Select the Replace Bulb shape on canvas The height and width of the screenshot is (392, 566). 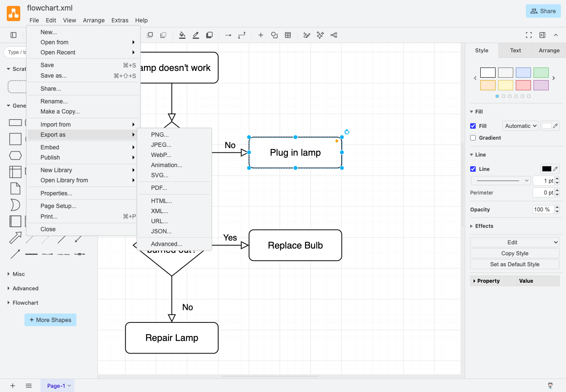295,245
